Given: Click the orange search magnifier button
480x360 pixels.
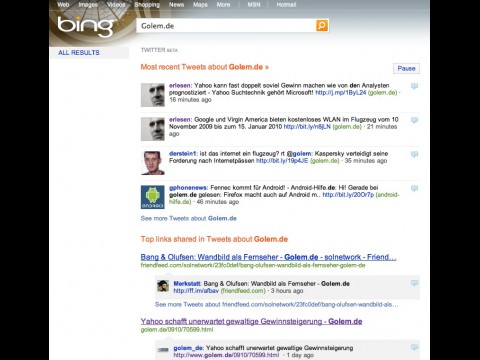Looking at the screenshot, I should tap(322, 25).
